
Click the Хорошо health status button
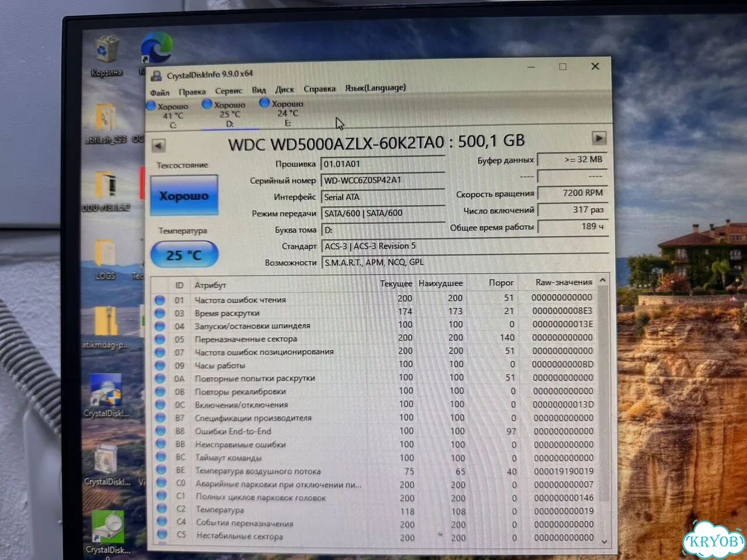[184, 196]
